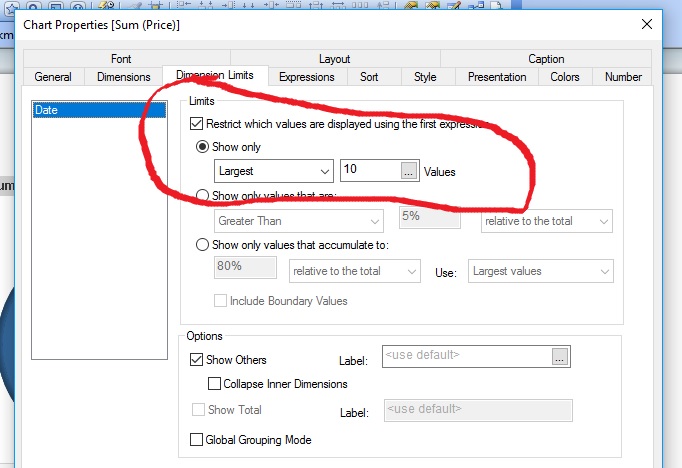
Task: Open the Layout tab
Action: click(x=334, y=59)
